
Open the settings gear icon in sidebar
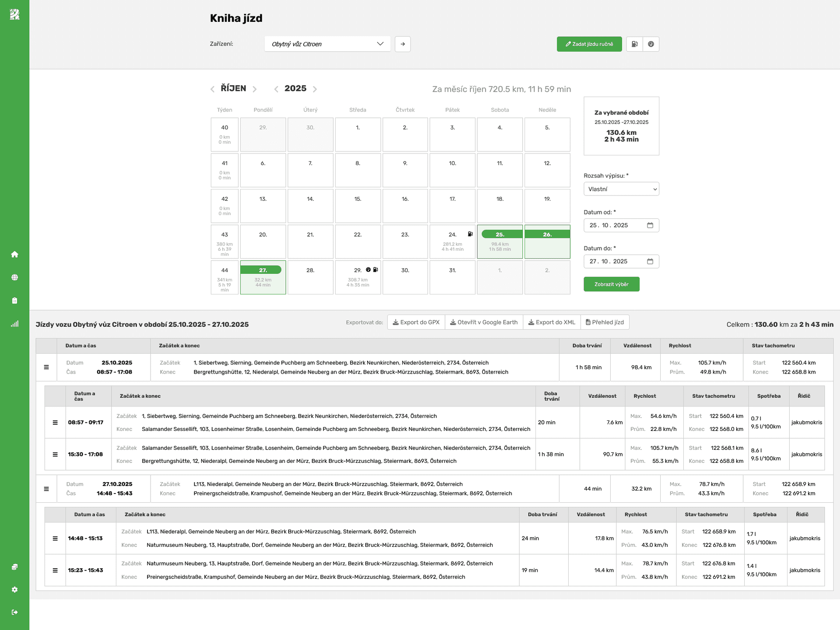(14, 589)
